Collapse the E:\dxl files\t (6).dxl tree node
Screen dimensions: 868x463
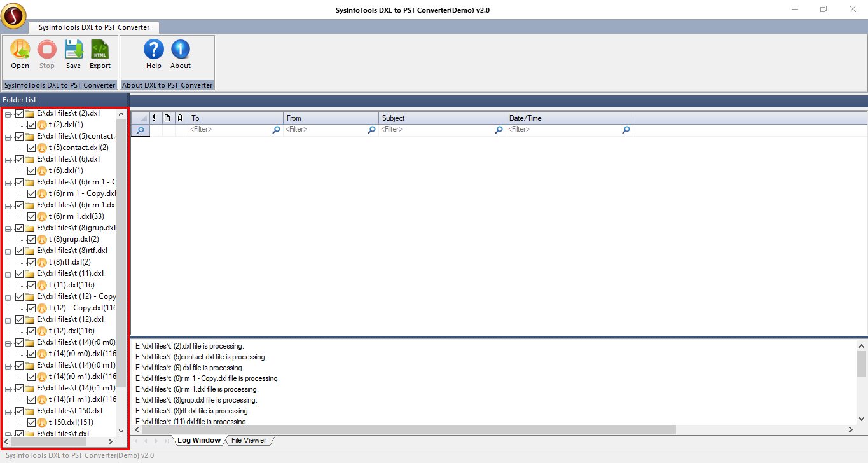8,160
